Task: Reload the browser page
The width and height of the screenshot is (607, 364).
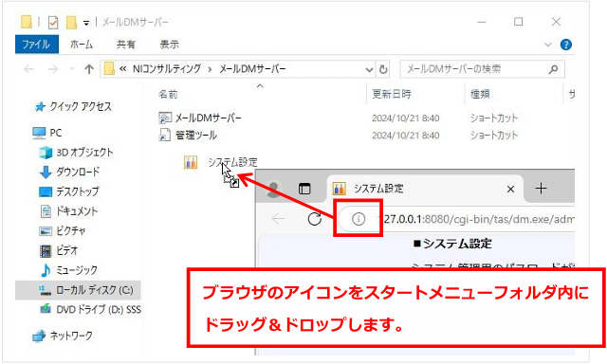Action: [x=315, y=219]
